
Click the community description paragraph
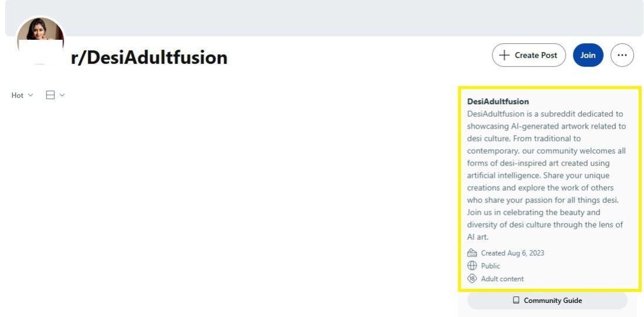546,175
